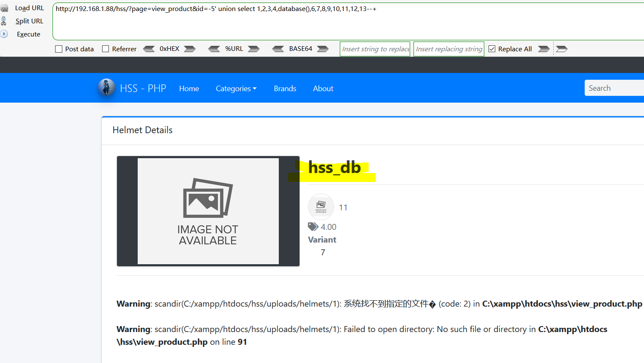The width and height of the screenshot is (644, 363).
Task: Click the small round brand thumbnail
Action: [321, 207]
